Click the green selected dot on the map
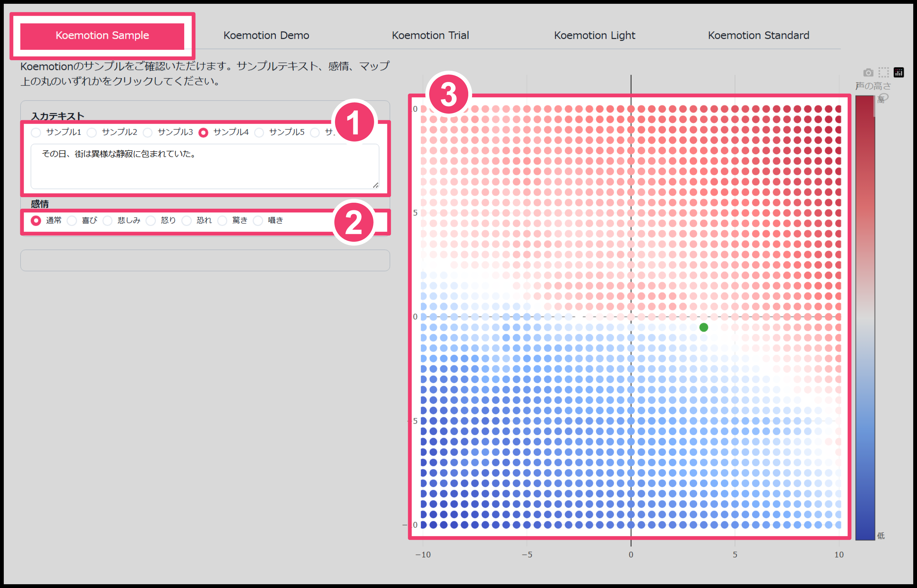This screenshot has height=588, width=917. (703, 327)
